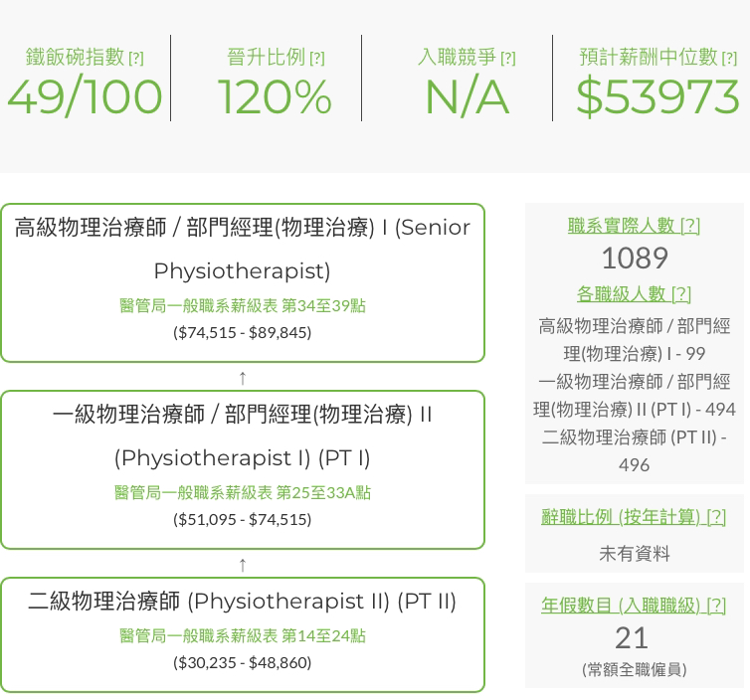
Task: Click the [?] help beside 晉升比例
Action: [x=317, y=59]
